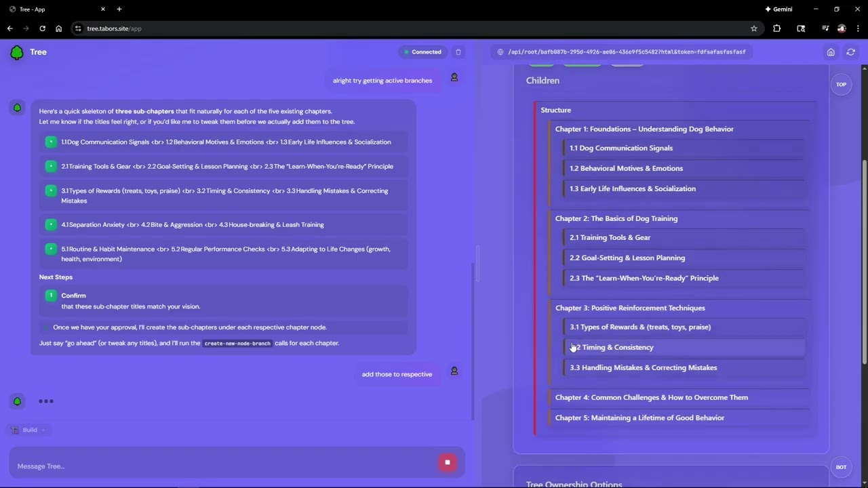The image size is (868, 488).
Task: Jump to TOP of preview
Action: [841, 85]
